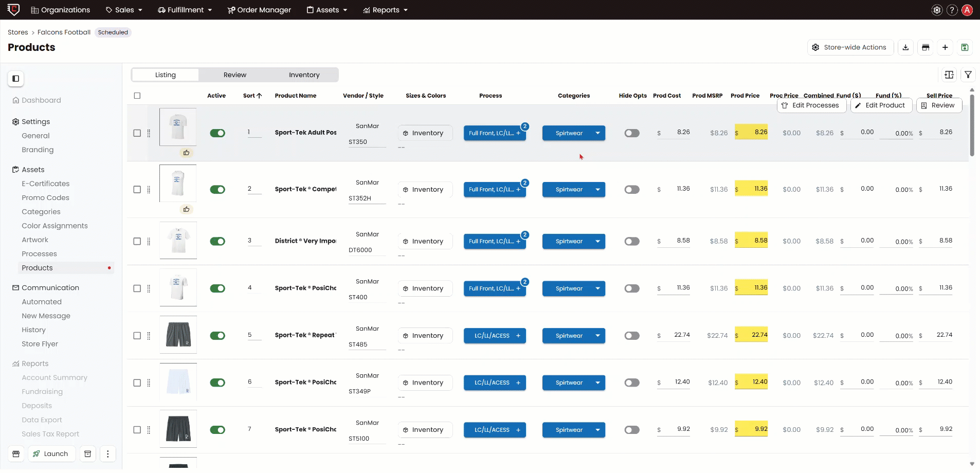Click the thumbs-up icon under ST352H thumbnail
This screenshot has width=980, height=473.
pos(187,209)
